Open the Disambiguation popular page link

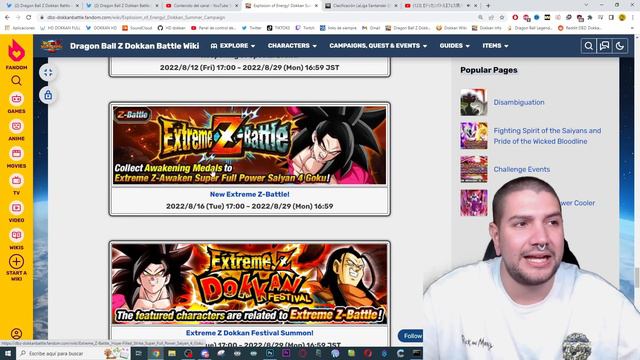pos(519,102)
